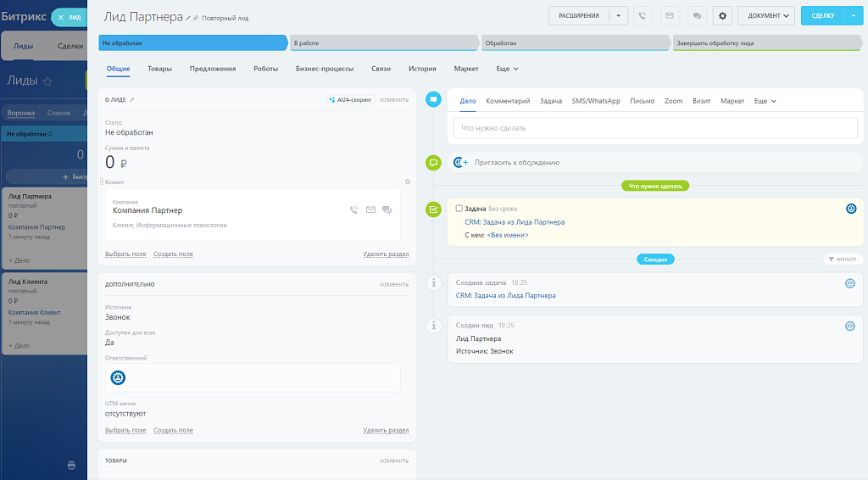Expand Еще in the timeline activity tabs
Screen dimensions: 868x480
coord(765,101)
